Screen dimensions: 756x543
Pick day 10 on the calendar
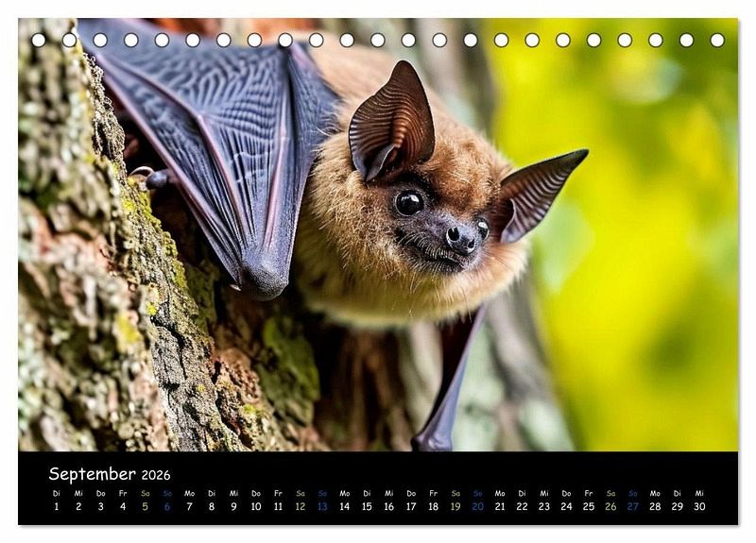coord(256,506)
